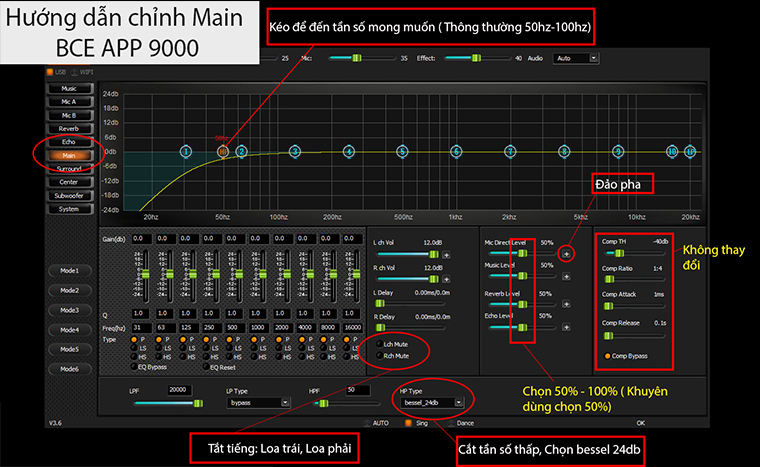Load the Mode3 preset
Screen dimensions: 760x467
[x=69, y=310]
